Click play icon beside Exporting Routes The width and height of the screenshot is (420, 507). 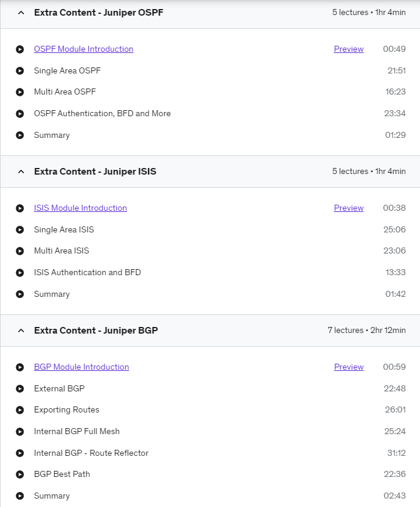point(20,410)
